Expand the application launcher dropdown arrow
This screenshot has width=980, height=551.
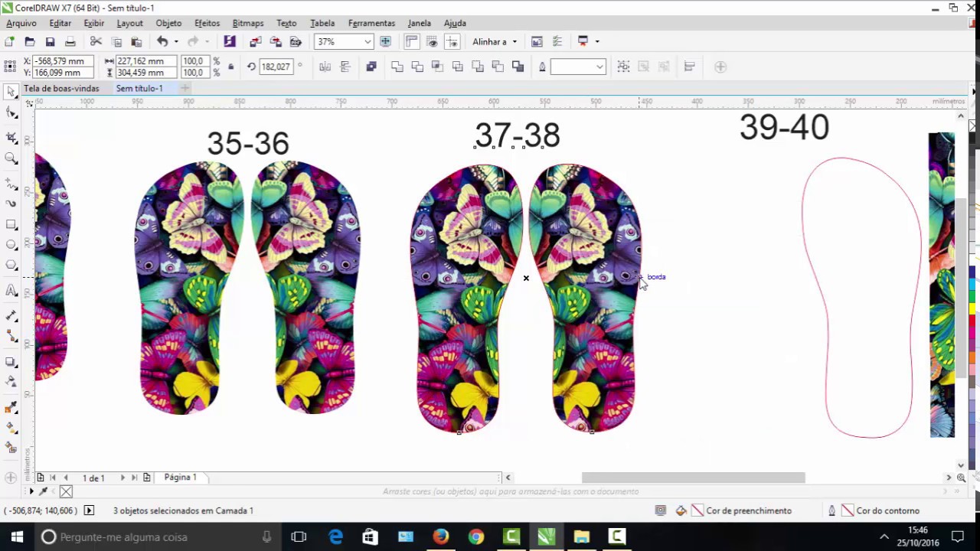coord(597,41)
